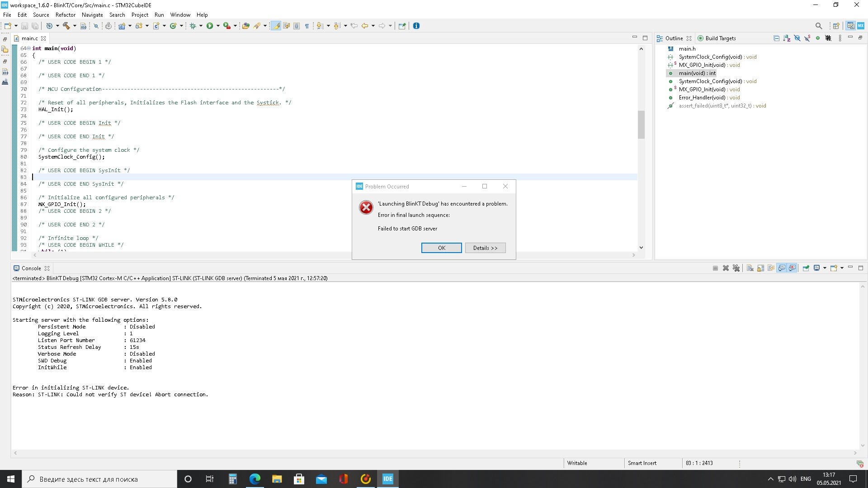Click Remove Launch console X icon
Image resolution: width=868 pixels, height=488 pixels.
(726, 268)
